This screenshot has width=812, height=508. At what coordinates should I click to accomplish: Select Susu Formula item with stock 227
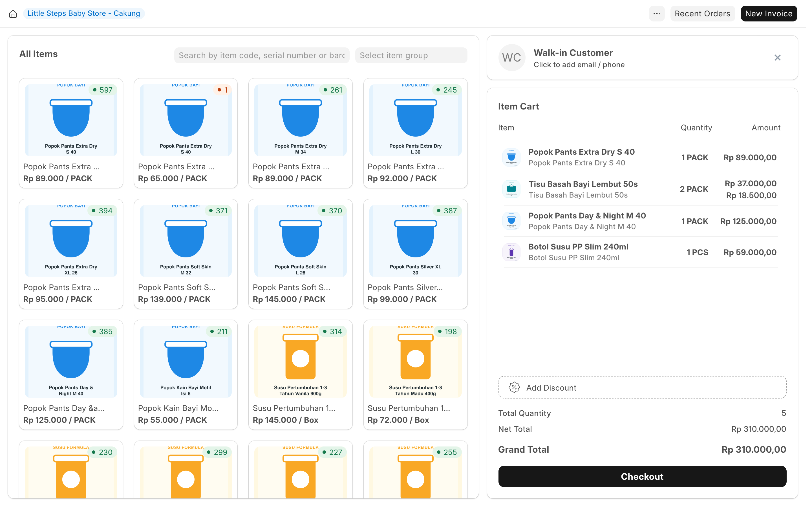point(300,470)
